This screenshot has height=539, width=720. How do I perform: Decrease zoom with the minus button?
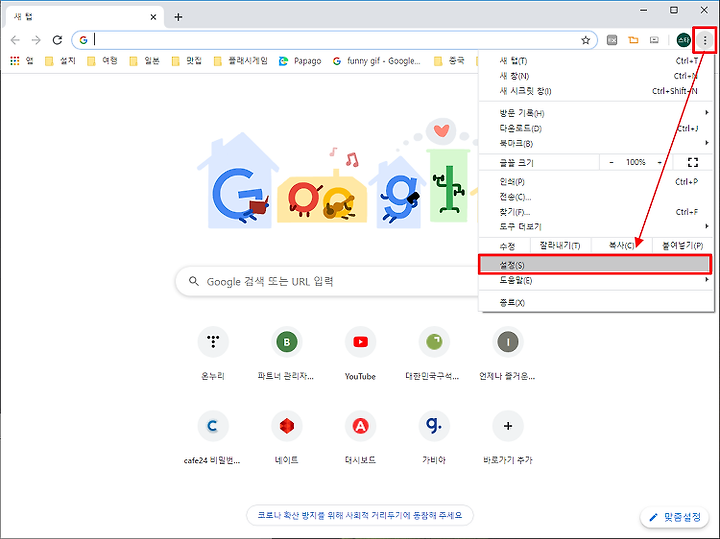point(611,162)
